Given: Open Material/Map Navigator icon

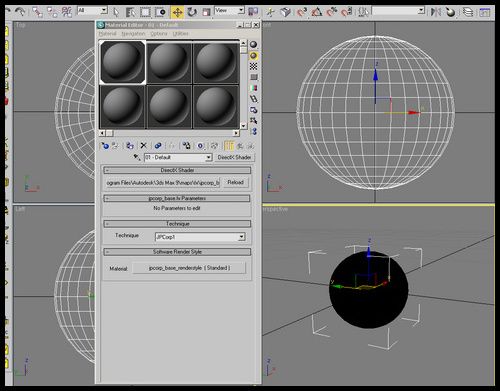Looking at the screenshot, I should (x=254, y=131).
